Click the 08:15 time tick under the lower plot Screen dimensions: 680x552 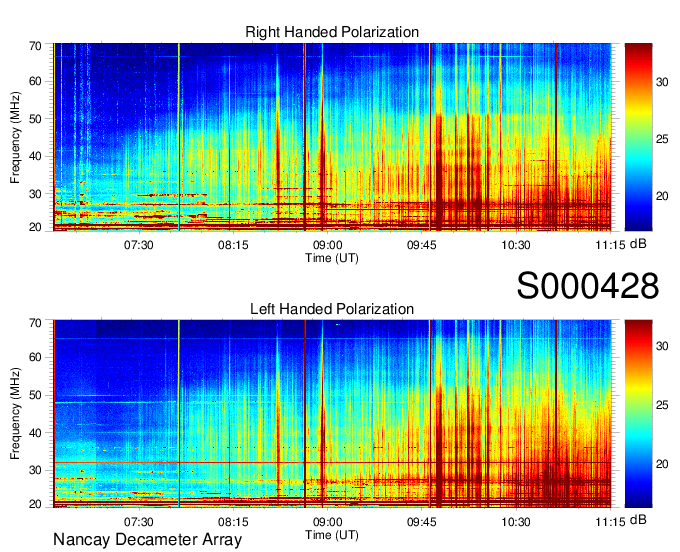[x=233, y=522]
